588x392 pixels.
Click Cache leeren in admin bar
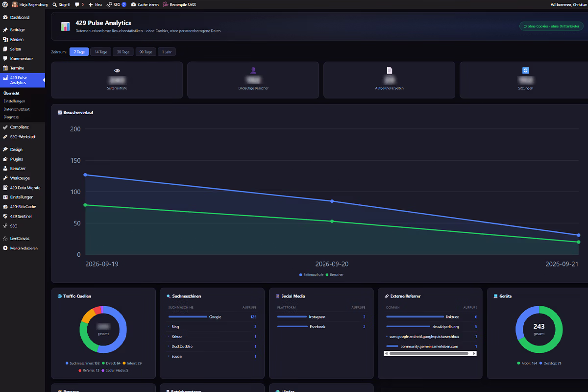pyautogui.click(x=145, y=4)
